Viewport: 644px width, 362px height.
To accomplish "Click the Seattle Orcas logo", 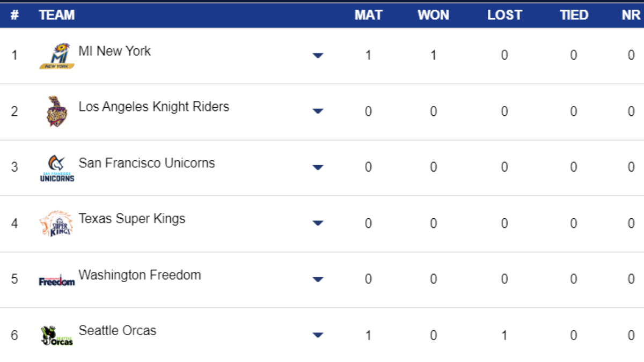I will tap(56, 336).
